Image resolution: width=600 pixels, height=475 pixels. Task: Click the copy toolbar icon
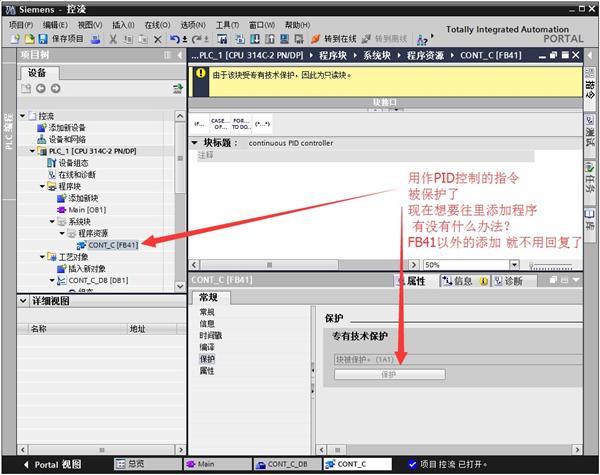coord(129,39)
